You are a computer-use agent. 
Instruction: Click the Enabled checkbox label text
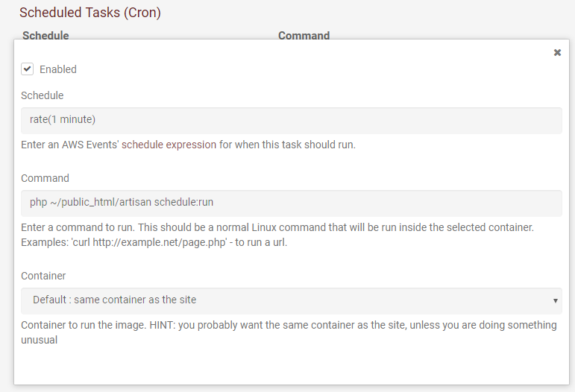click(x=58, y=69)
